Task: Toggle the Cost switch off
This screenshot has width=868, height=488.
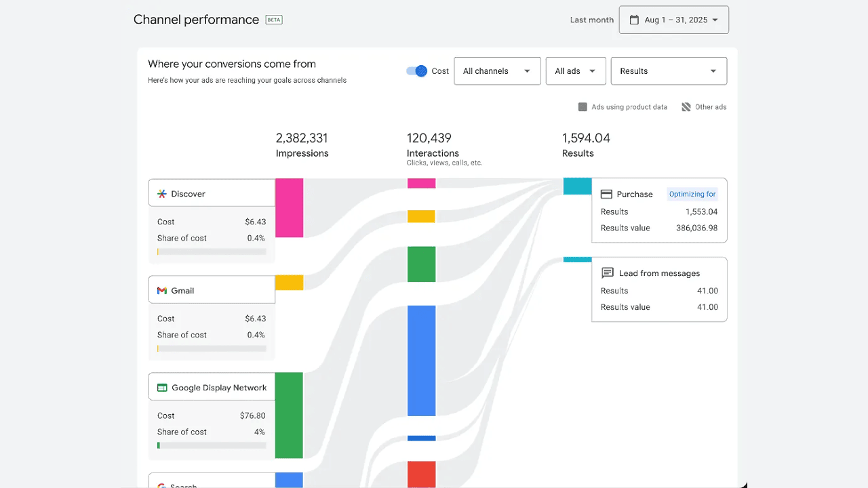Action: (x=416, y=71)
